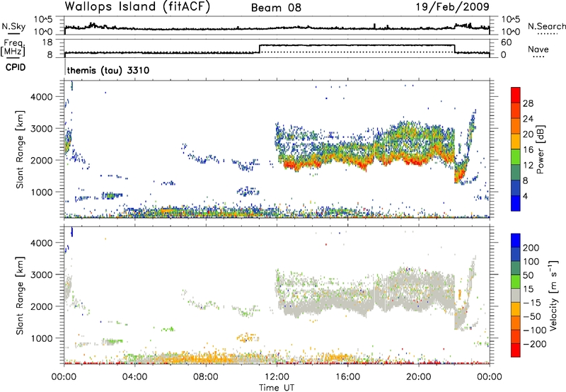Click the '-100' velocity colorbar label
Viewport: 566px width, 392px height.
535,330
